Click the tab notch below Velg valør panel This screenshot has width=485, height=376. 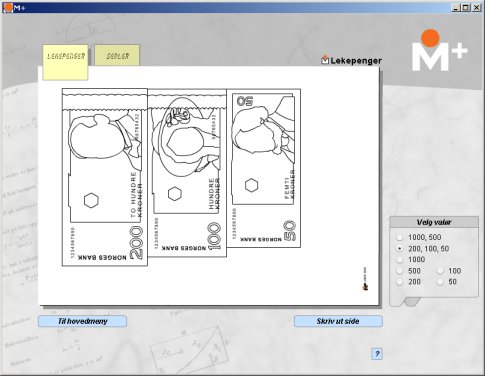click(411, 302)
